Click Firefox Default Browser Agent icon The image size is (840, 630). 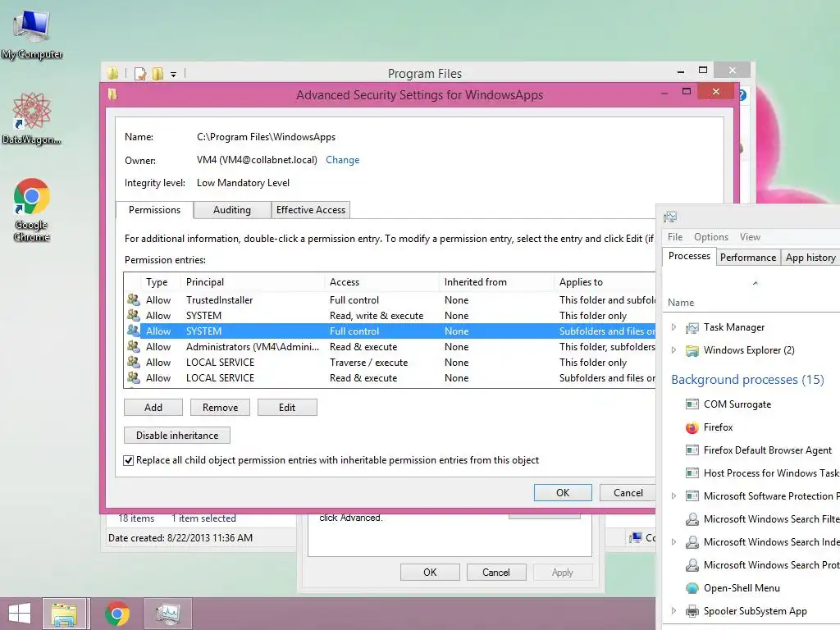(692, 450)
